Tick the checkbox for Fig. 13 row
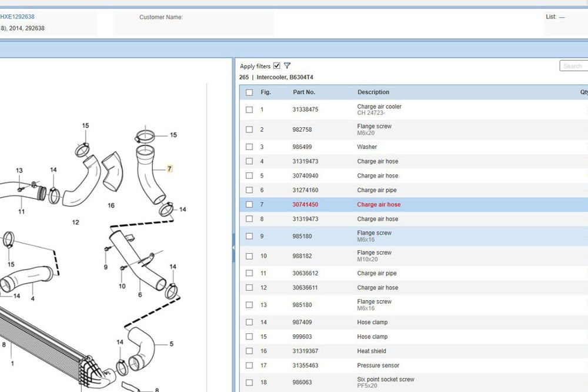588x392 pixels. click(x=249, y=305)
